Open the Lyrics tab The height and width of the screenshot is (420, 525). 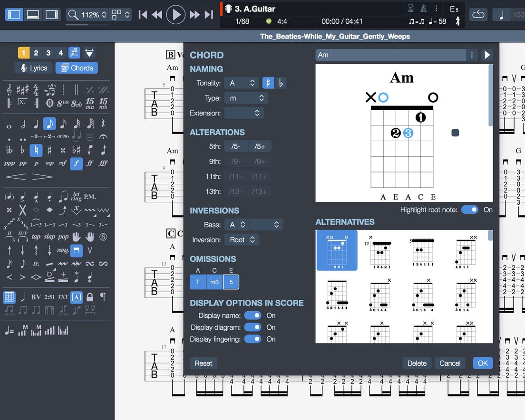[x=34, y=68]
